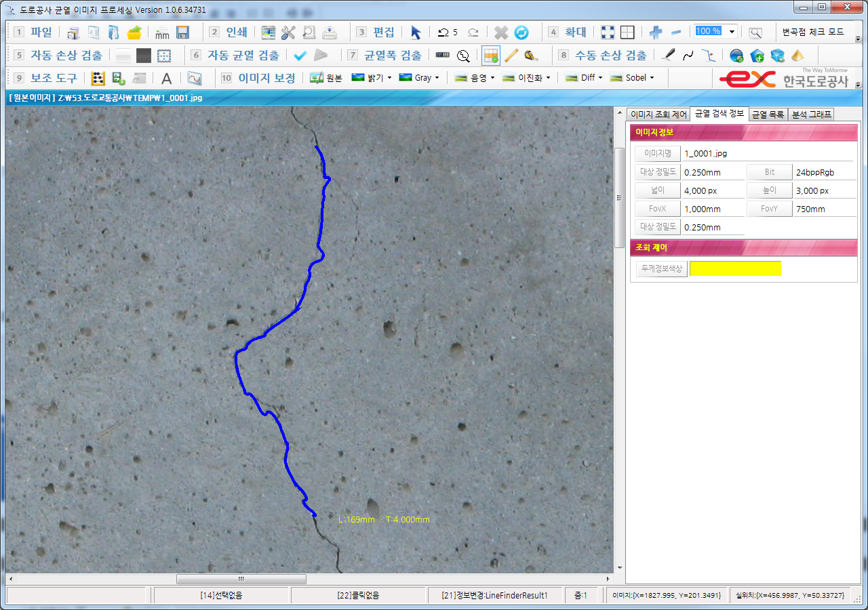The image size is (868, 610).
Task: Select the polyline with red points tool
Action: pos(709,56)
